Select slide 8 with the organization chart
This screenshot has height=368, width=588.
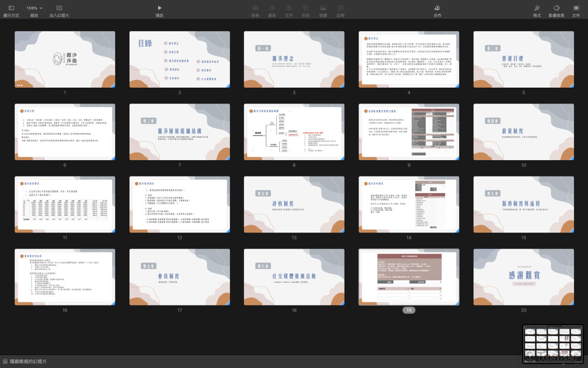tap(294, 132)
